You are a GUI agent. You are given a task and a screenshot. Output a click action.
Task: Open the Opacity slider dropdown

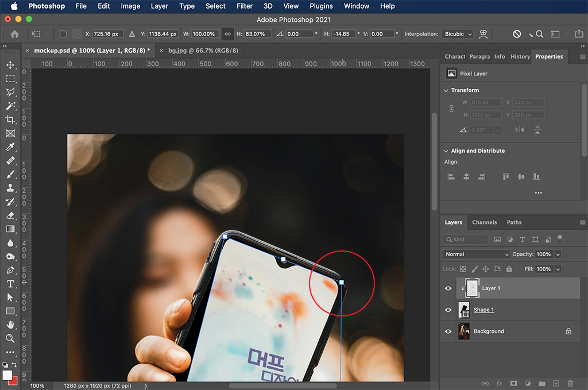(558, 254)
